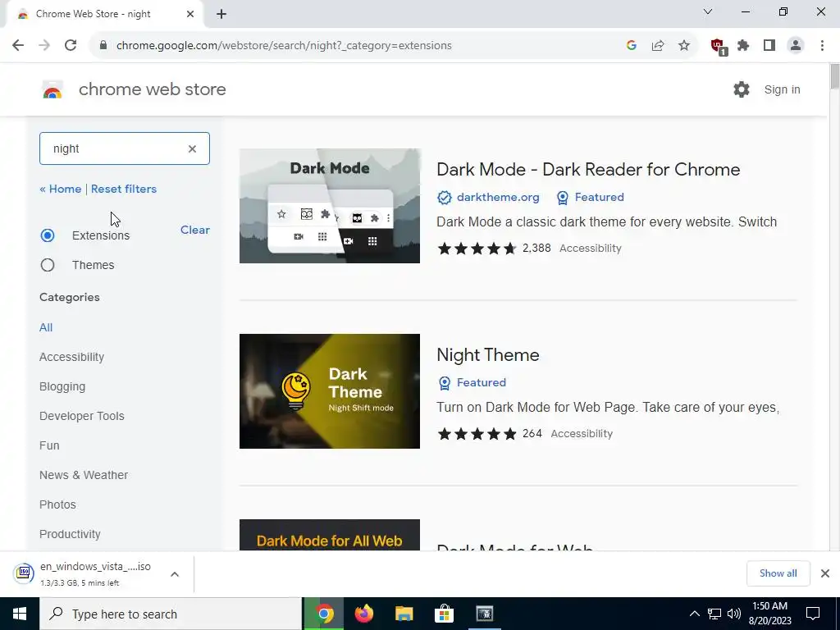Close the Chrome Web Store tab
This screenshot has height=630, width=840.
click(x=190, y=15)
